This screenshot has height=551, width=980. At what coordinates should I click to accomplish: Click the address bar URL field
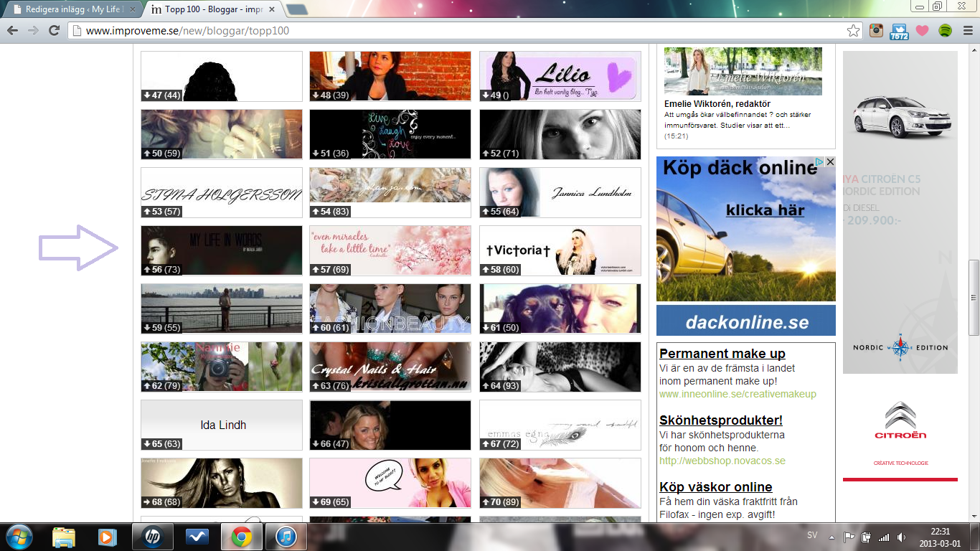(459, 31)
